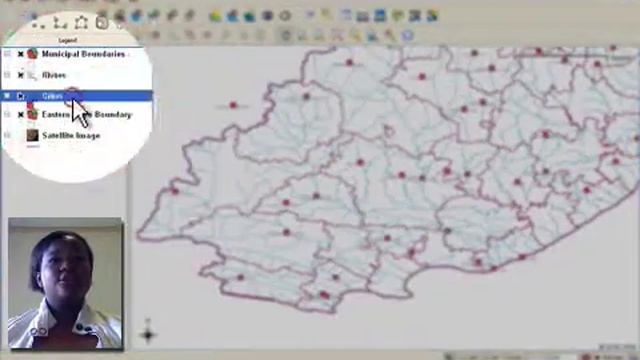Select the Capture Line digitizing tool
The width and height of the screenshot is (640, 360).
60,22
